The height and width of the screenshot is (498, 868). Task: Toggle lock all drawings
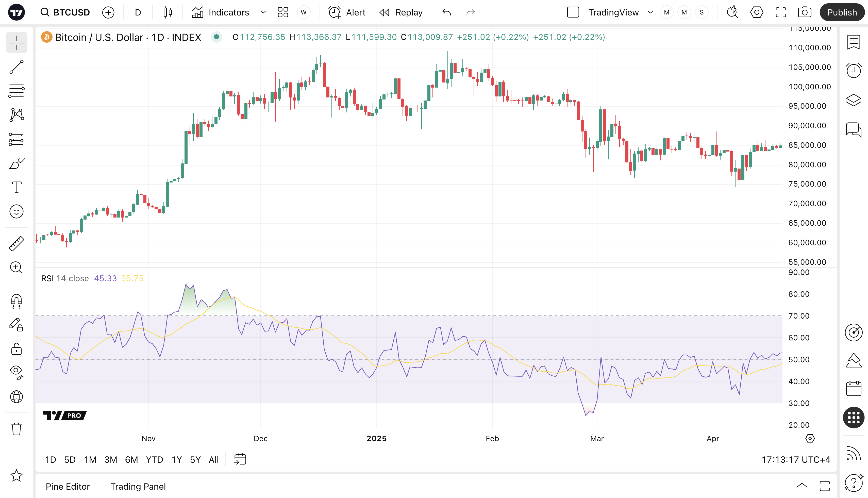(16, 349)
